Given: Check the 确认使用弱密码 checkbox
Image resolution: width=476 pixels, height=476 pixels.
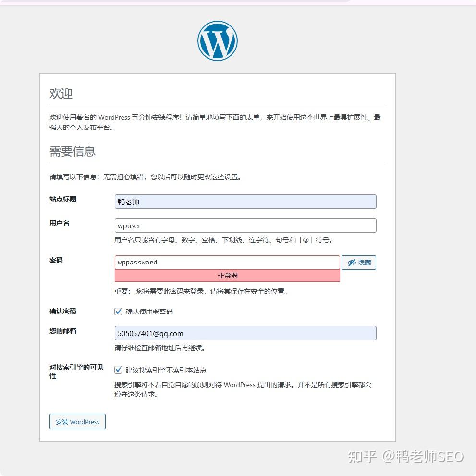Looking at the screenshot, I should click(118, 312).
